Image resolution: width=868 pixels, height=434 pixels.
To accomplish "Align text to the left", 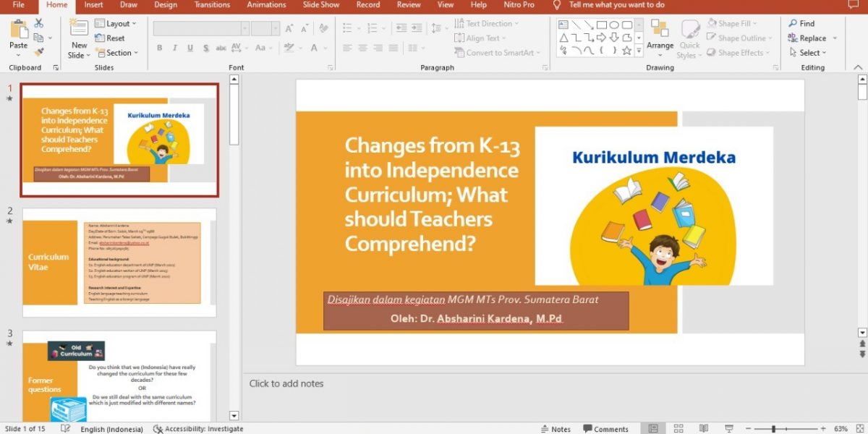I will (x=346, y=48).
